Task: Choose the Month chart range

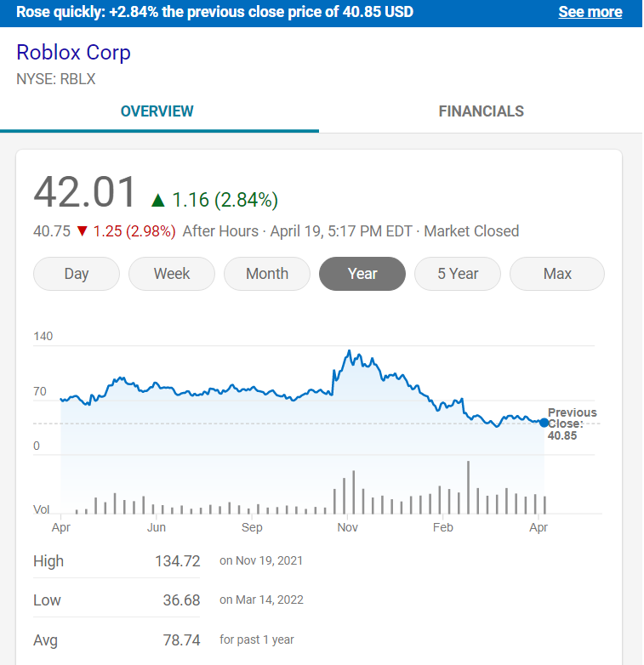Action: pos(267,274)
